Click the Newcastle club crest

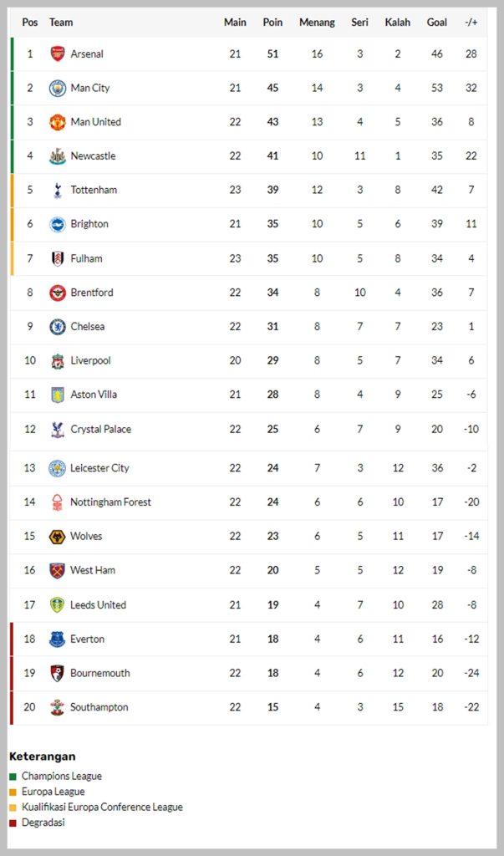(58, 156)
